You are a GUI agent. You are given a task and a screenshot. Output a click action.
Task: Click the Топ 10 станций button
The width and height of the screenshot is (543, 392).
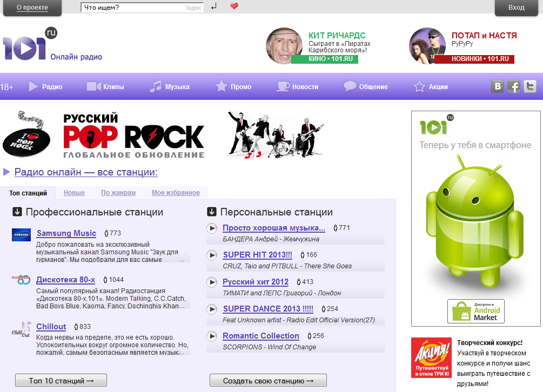[61, 380]
